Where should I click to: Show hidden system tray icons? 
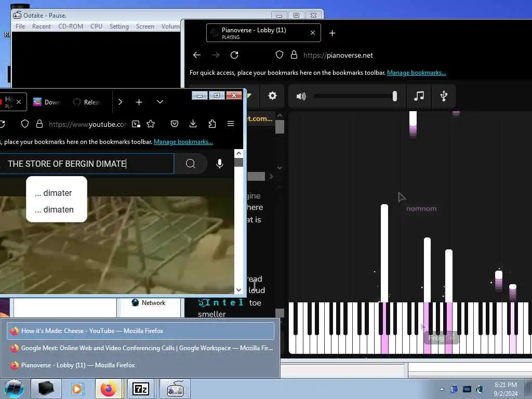point(442,389)
